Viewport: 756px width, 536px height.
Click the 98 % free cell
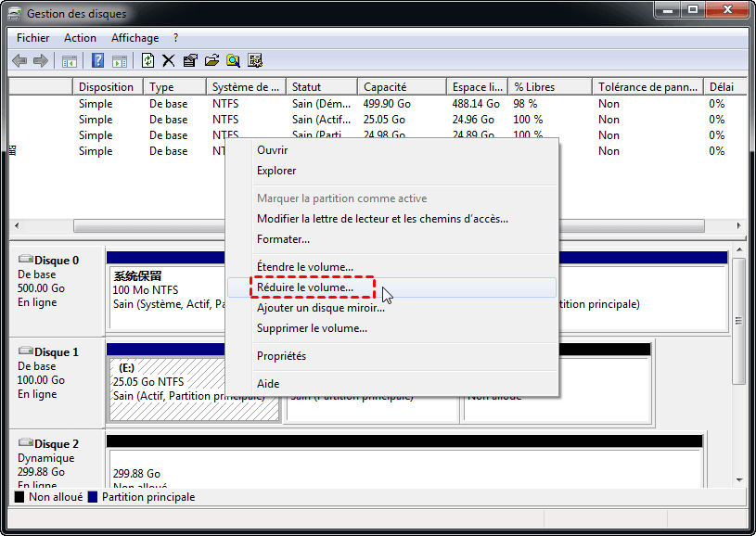click(525, 104)
